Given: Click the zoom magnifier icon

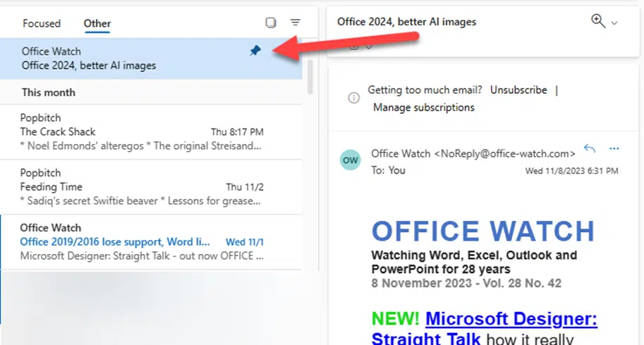Looking at the screenshot, I should (598, 21).
